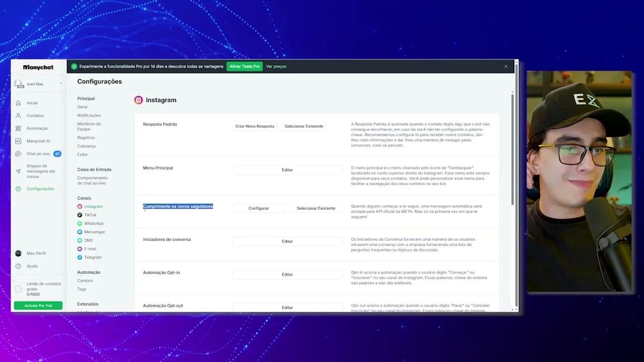Click the Extensões section heading
The width and height of the screenshot is (644, 362).
coord(88,304)
